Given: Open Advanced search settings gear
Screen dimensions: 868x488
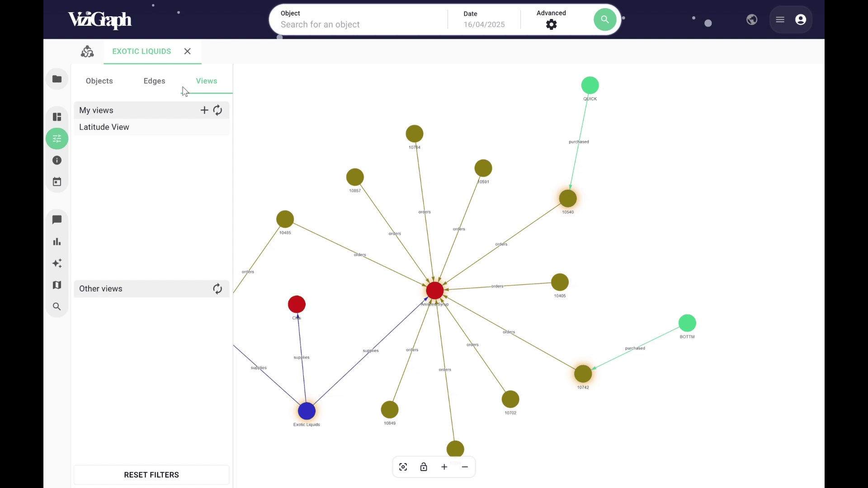Looking at the screenshot, I should point(551,24).
